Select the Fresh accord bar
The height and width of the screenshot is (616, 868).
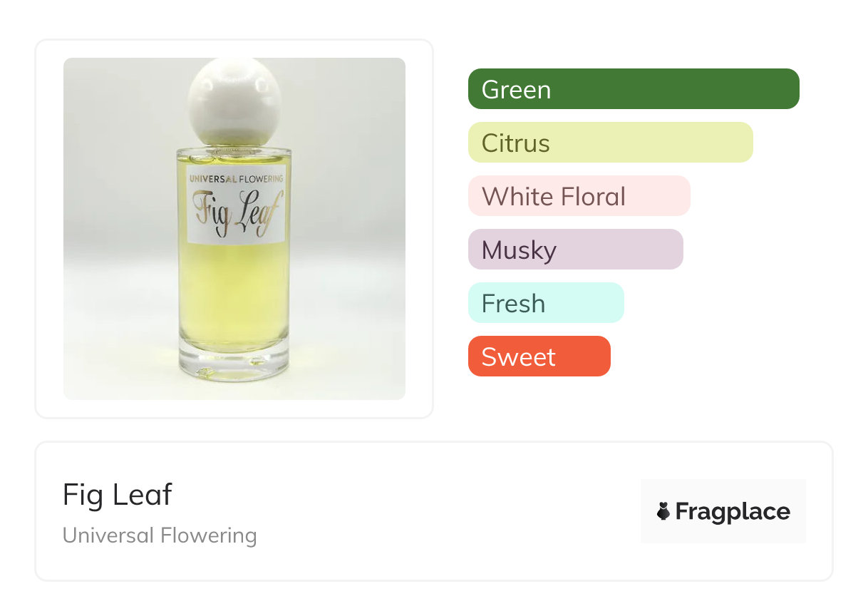coord(546,303)
